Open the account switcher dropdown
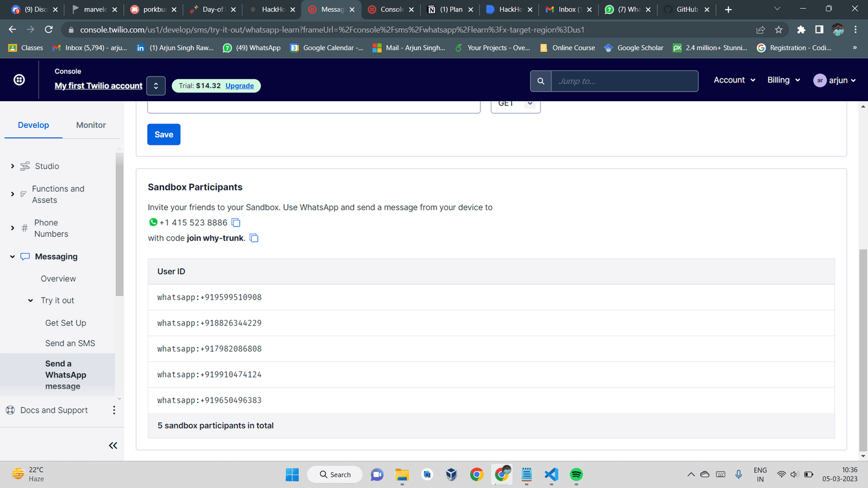 coord(156,86)
